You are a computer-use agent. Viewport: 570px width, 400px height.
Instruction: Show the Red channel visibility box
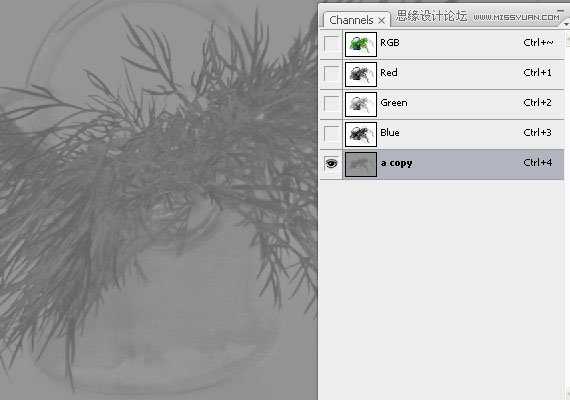point(331,74)
